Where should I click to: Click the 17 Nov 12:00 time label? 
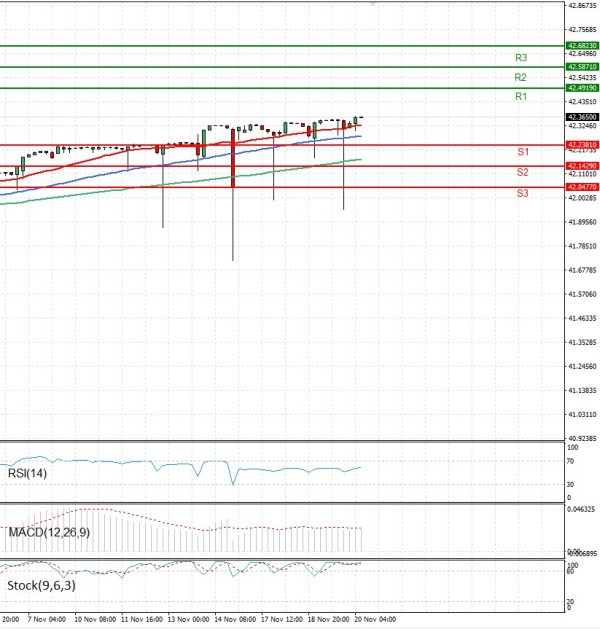(x=282, y=620)
